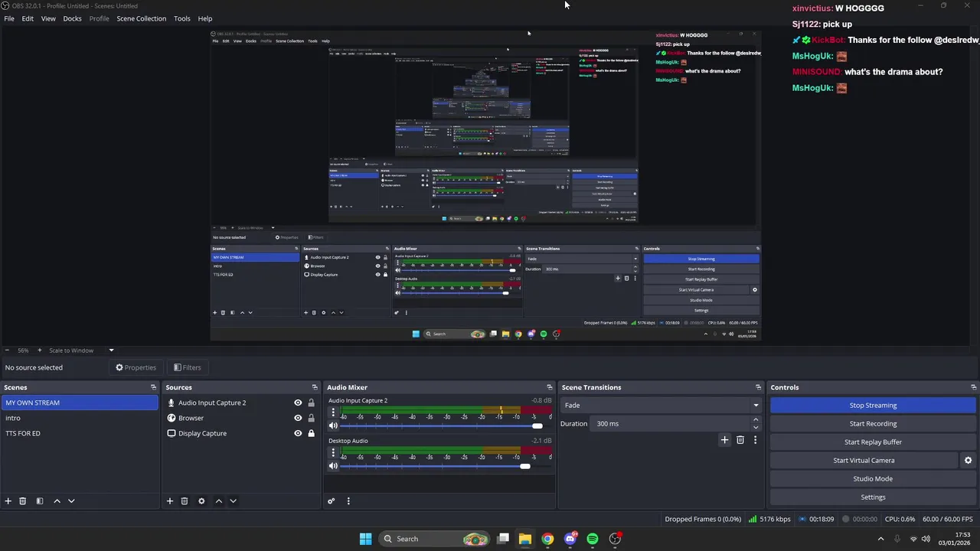Adjust Audio Input Capture 2 volume slider

[x=537, y=426]
